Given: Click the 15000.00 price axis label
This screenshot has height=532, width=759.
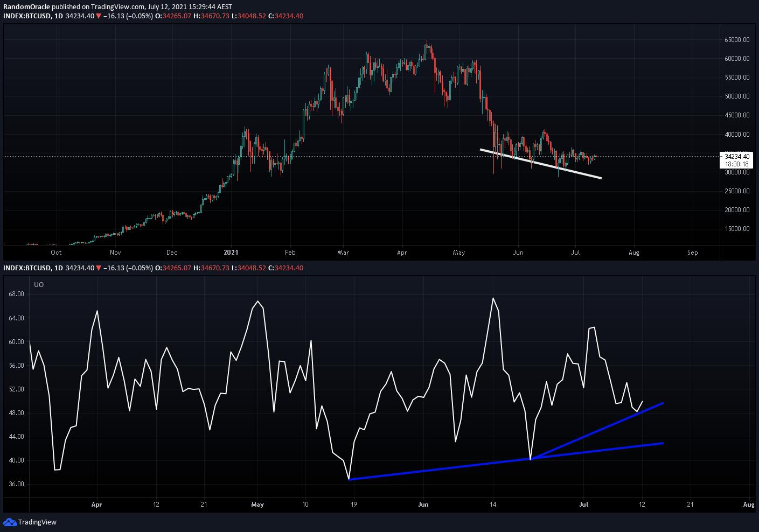Looking at the screenshot, I should [x=736, y=229].
